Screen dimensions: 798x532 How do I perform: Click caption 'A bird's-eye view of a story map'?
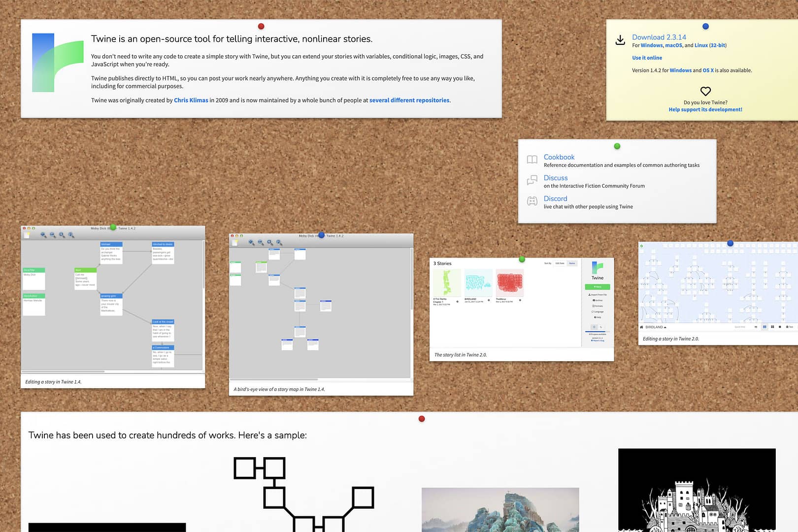(279, 389)
